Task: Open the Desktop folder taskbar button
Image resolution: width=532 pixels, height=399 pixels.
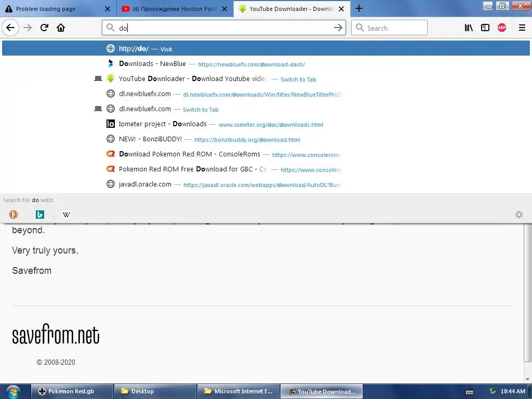Action: pyautogui.click(x=155, y=391)
